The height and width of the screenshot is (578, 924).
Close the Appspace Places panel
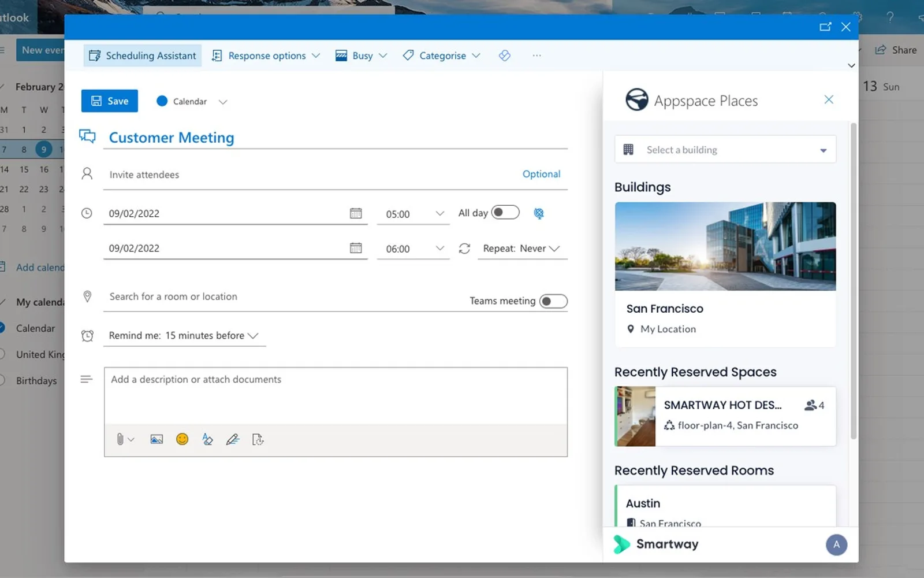(x=829, y=99)
